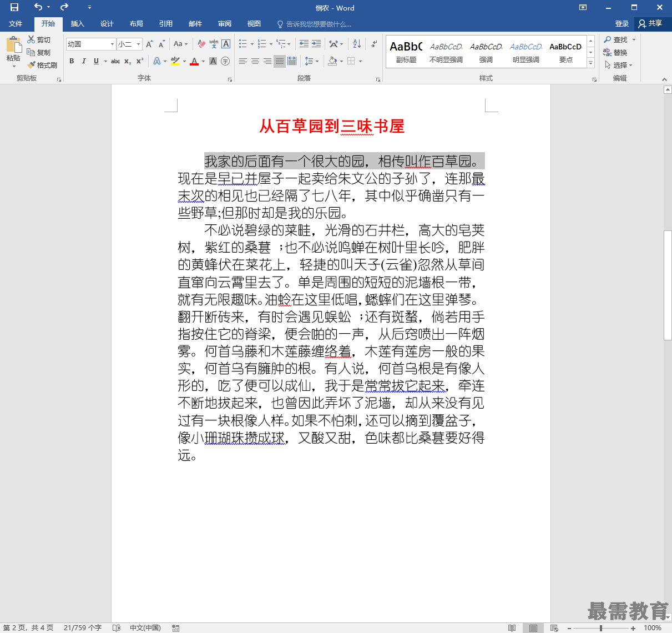Copy selection using 复制

point(39,52)
